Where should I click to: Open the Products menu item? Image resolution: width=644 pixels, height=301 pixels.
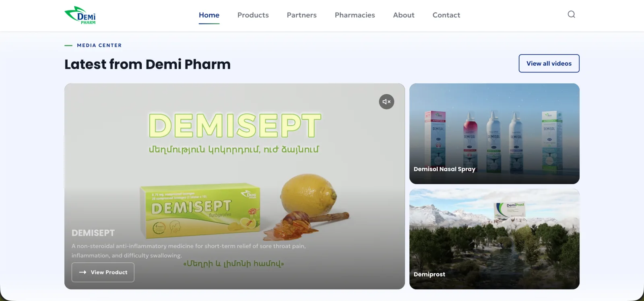pyautogui.click(x=253, y=15)
